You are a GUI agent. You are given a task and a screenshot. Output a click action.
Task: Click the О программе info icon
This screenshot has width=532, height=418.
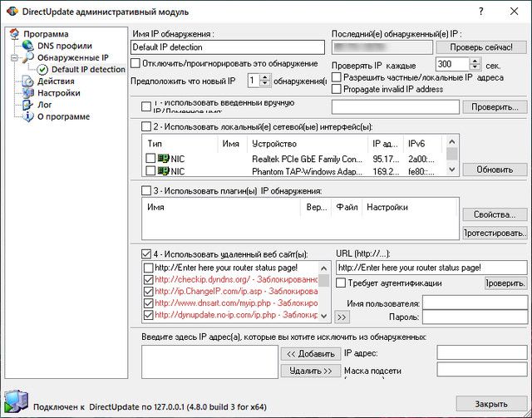29,116
